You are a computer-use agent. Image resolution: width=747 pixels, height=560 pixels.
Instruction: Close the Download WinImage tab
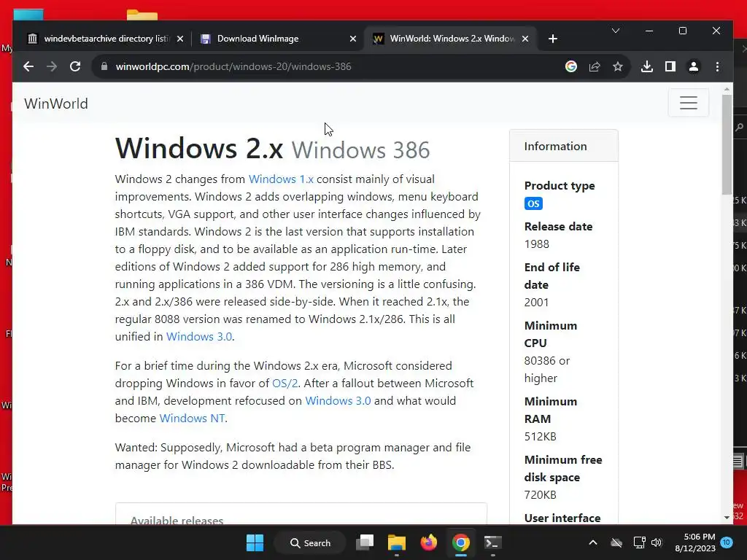(x=353, y=39)
